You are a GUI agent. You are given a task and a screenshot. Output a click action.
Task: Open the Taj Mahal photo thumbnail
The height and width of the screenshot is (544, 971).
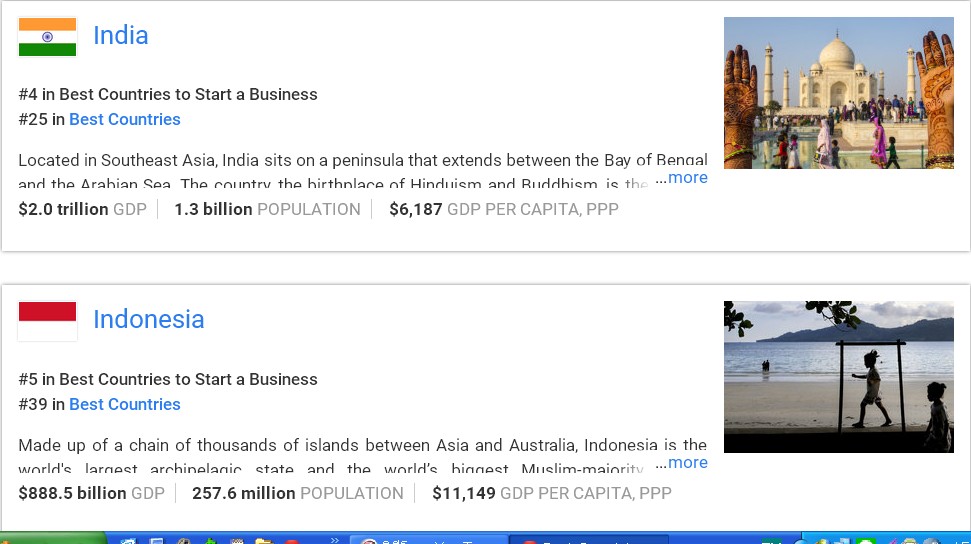pyautogui.click(x=838, y=93)
